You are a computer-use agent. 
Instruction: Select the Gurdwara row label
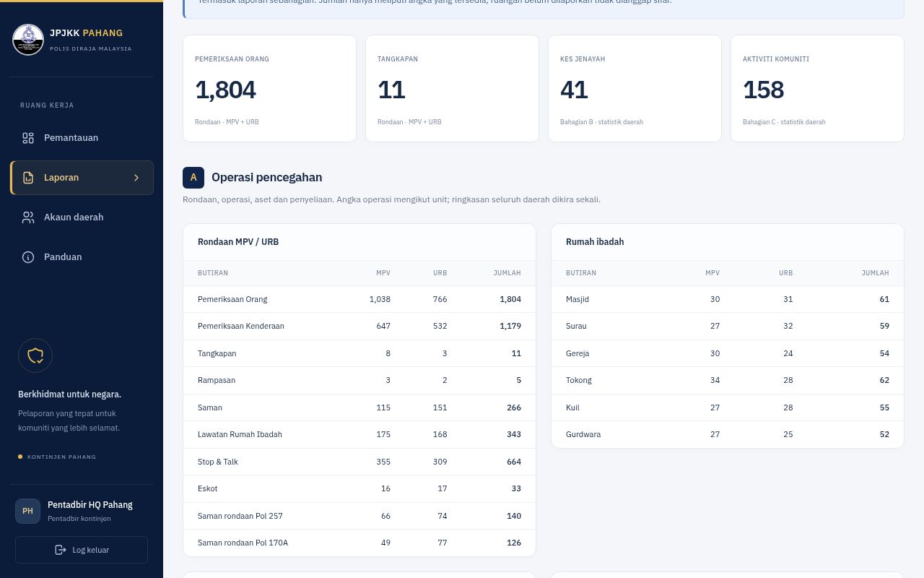point(583,434)
